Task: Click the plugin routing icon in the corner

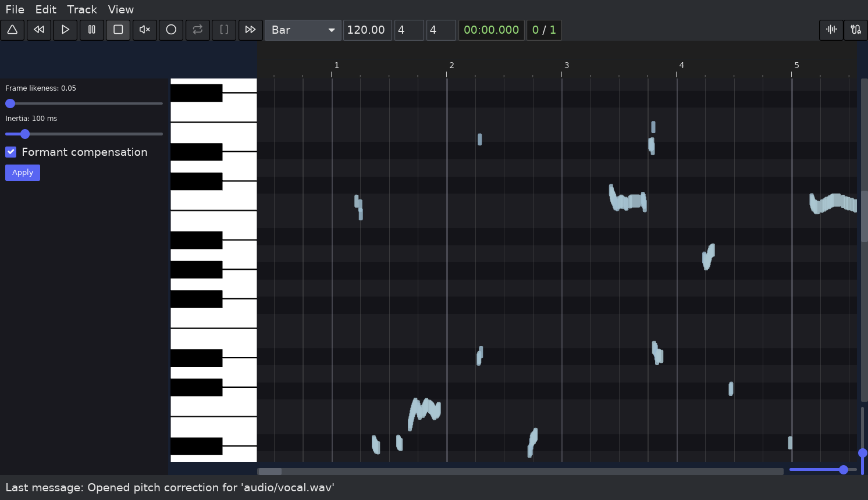Action: click(x=855, y=30)
